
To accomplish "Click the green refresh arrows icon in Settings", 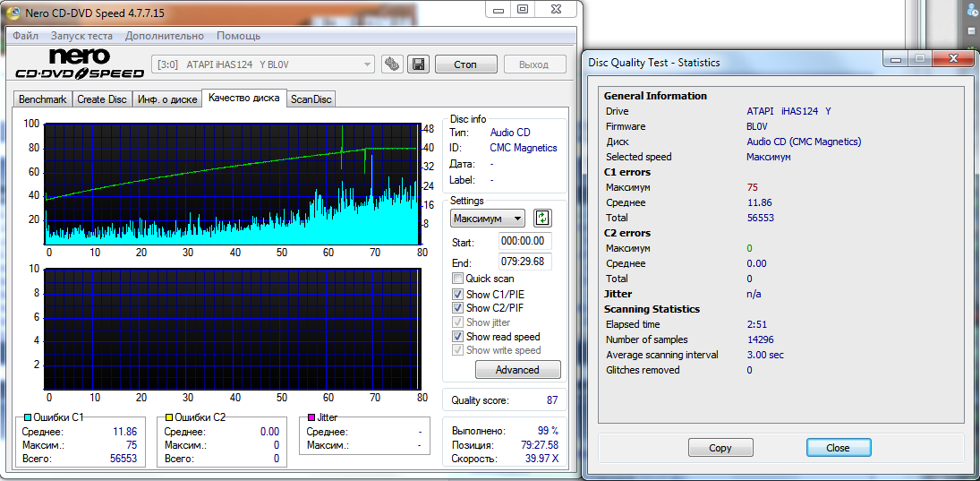I will [x=542, y=218].
